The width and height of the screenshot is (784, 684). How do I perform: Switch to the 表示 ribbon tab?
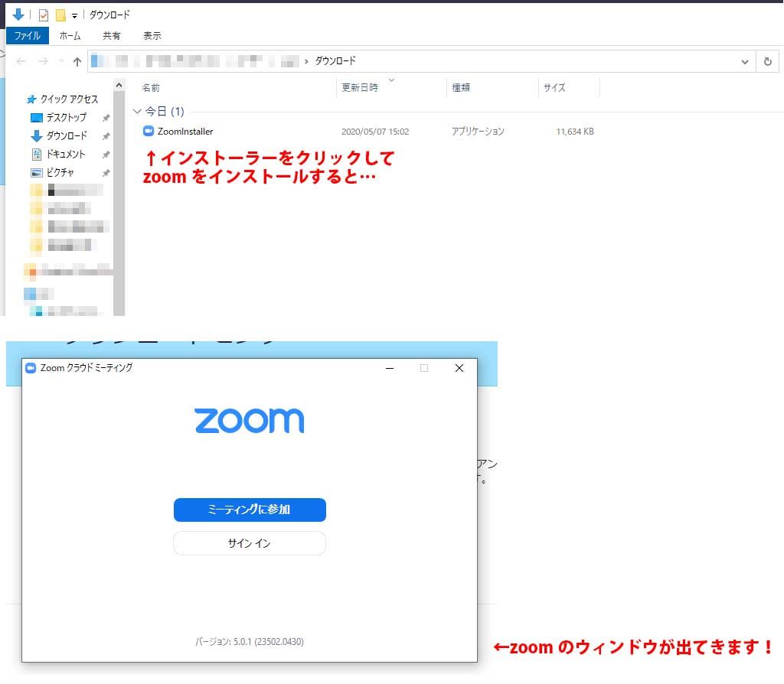click(152, 36)
